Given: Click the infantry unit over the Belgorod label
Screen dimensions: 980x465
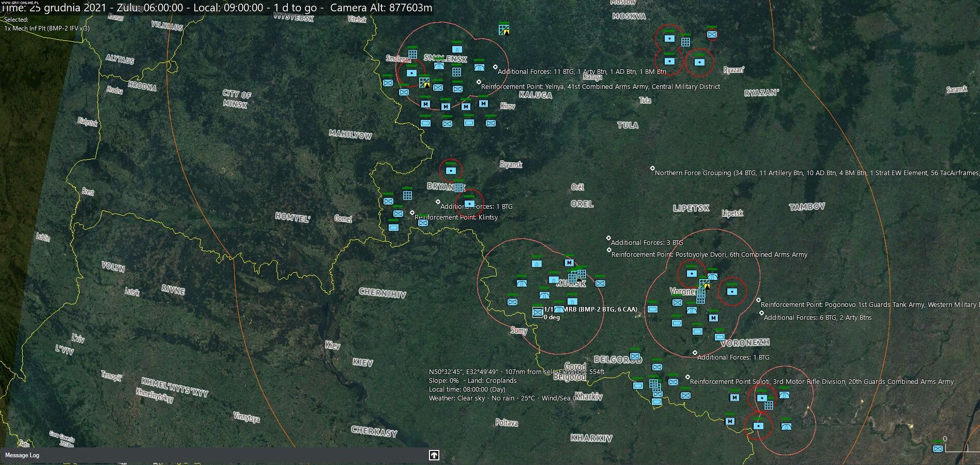Looking at the screenshot, I should (x=635, y=357).
